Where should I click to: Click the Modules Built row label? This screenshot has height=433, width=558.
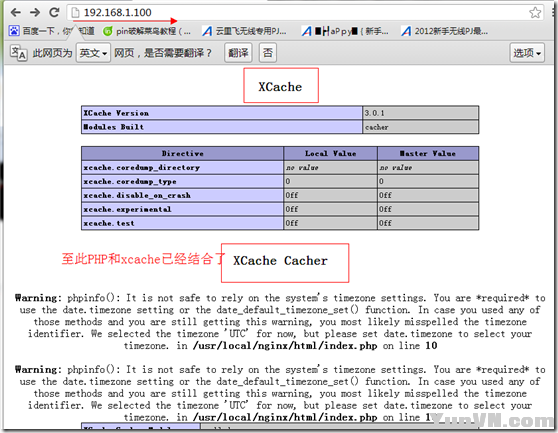[x=114, y=127]
